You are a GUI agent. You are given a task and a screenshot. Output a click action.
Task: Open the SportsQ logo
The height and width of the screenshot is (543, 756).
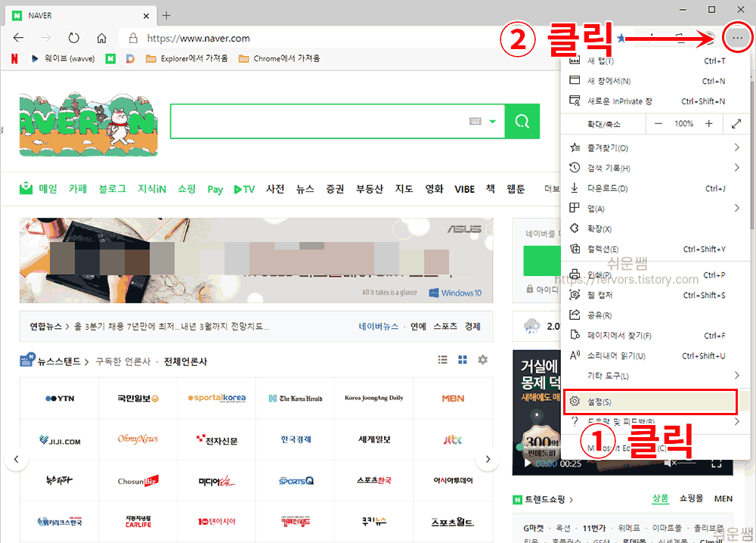coord(296,481)
